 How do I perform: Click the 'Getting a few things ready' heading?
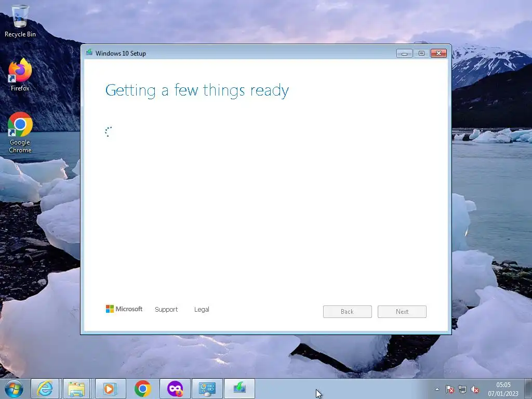(x=197, y=90)
